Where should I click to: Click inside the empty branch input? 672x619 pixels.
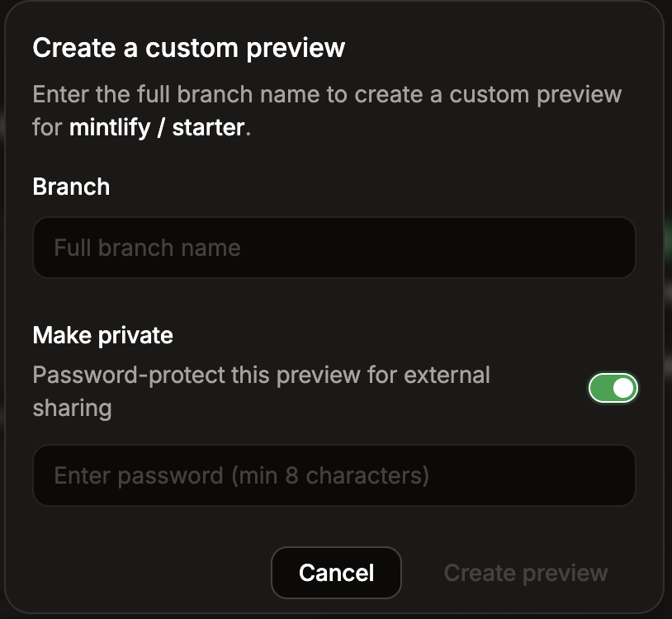pyautogui.click(x=334, y=248)
